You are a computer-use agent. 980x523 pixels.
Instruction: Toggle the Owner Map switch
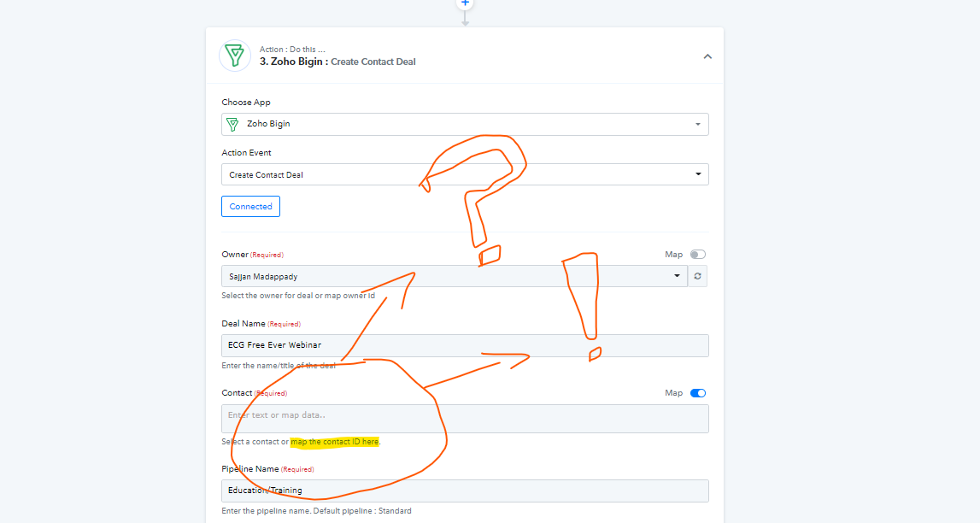click(697, 255)
